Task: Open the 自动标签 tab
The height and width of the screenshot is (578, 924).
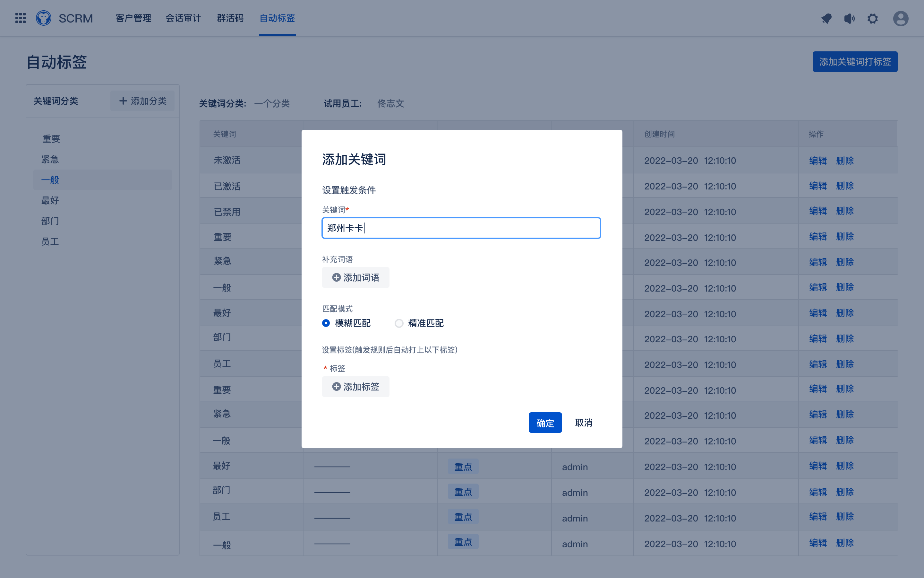Action: point(277,18)
